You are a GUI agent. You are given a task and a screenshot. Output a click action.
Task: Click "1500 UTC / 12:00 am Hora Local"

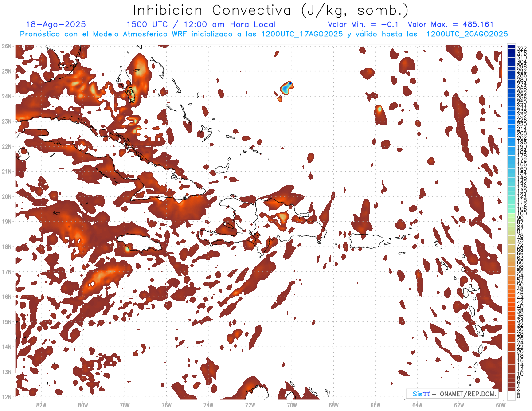pos(201,25)
